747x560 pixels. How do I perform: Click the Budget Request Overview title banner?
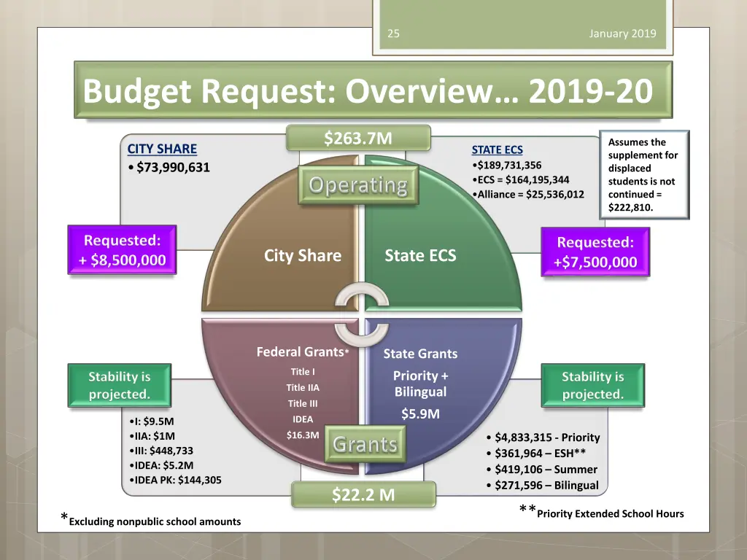pos(373,90)
